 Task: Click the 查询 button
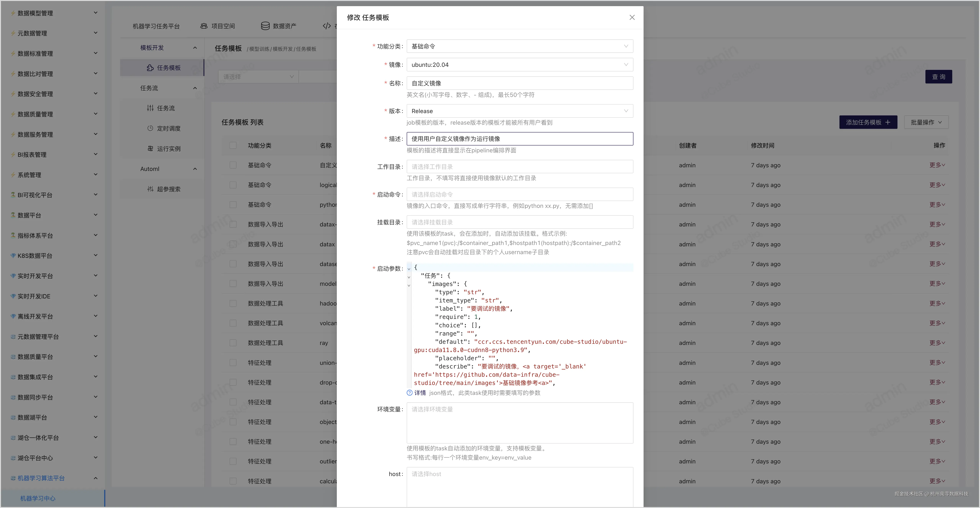938,76
